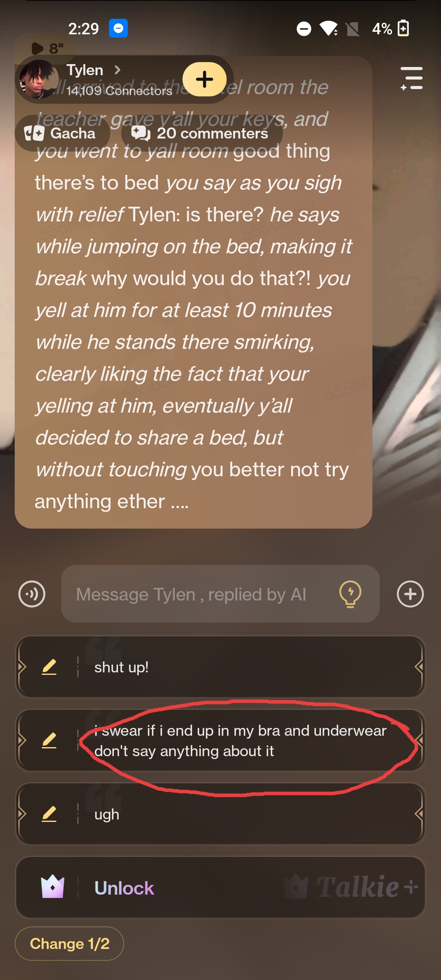
Task: Expand Tylen's profile via chevron arrow
Action: 118,70
